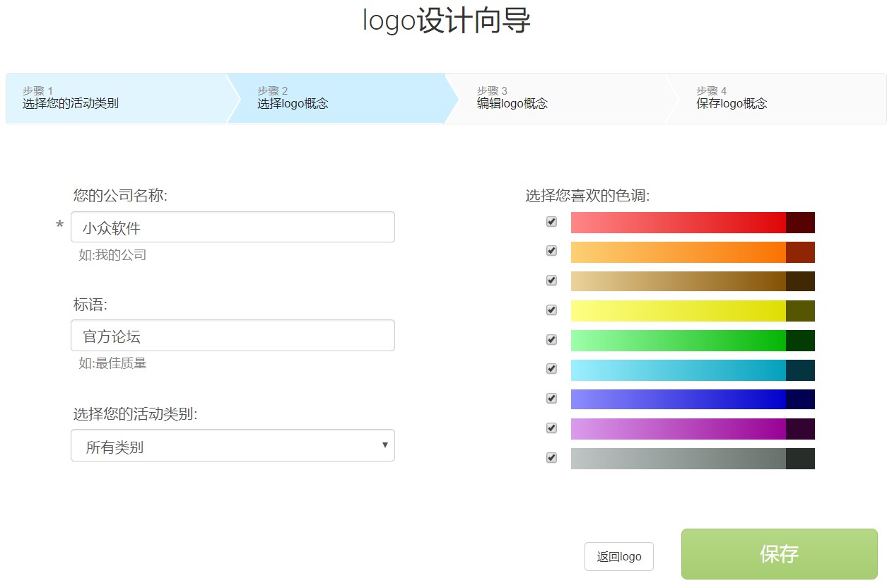Click the company name field with 小众软件

[233, 228]
